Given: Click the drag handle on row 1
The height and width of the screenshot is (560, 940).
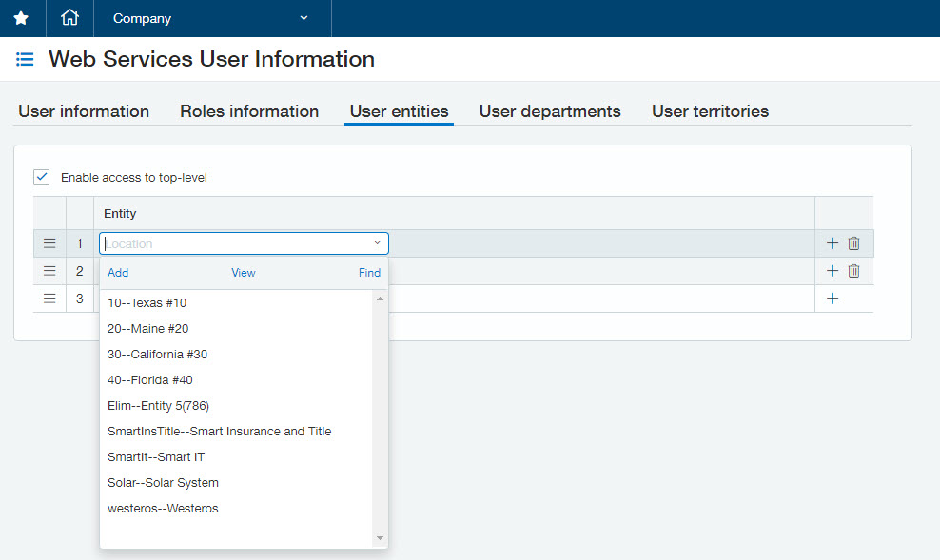Looking at the screenshot, I should (49, 243).
